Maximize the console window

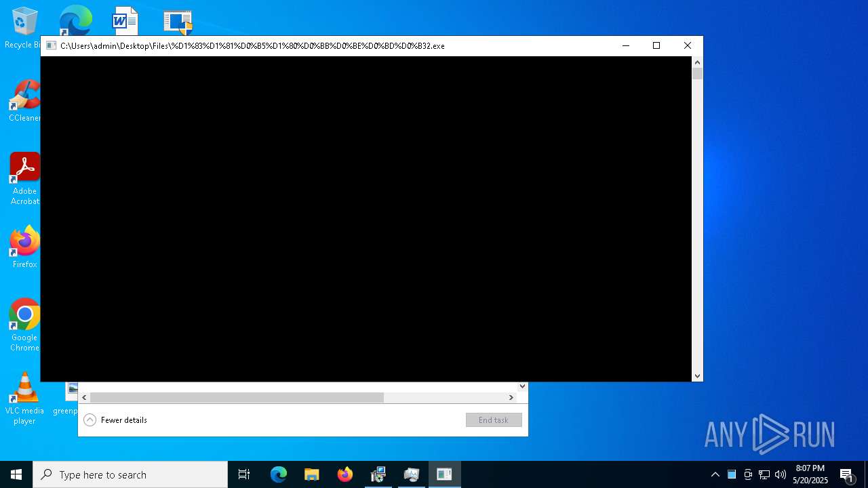click(656, 46)
